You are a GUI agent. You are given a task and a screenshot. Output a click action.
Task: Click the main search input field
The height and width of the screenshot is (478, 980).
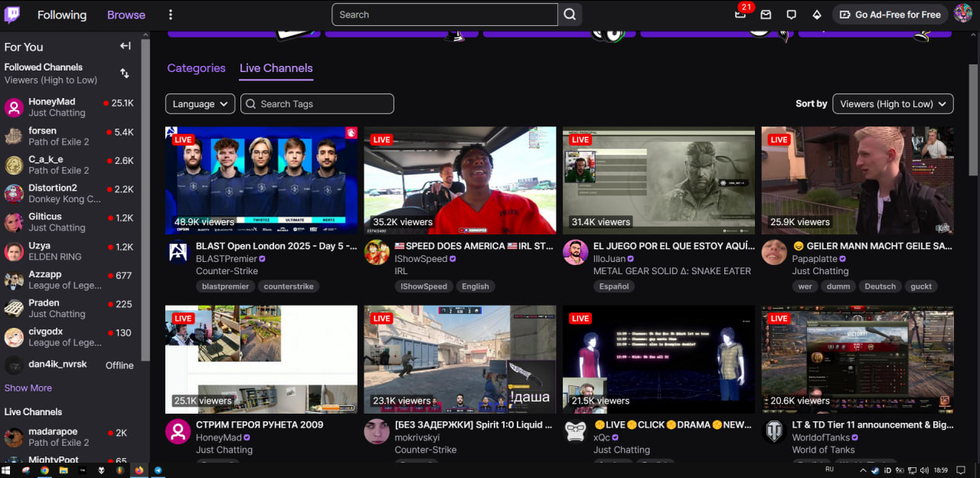445,15
